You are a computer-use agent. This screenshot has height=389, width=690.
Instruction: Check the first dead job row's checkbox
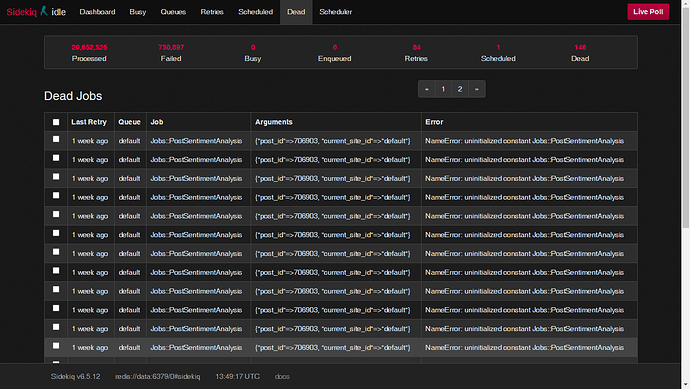[56, 139]
